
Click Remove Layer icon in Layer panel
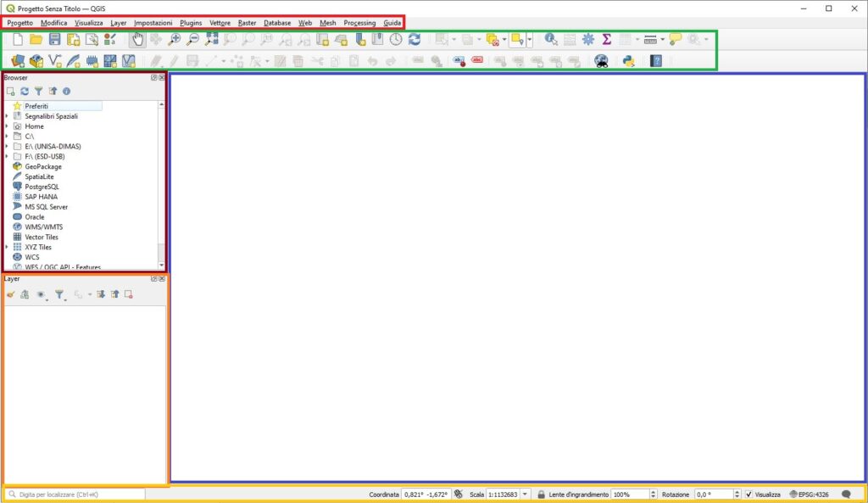pyautogui.click(x=129, y=294)
